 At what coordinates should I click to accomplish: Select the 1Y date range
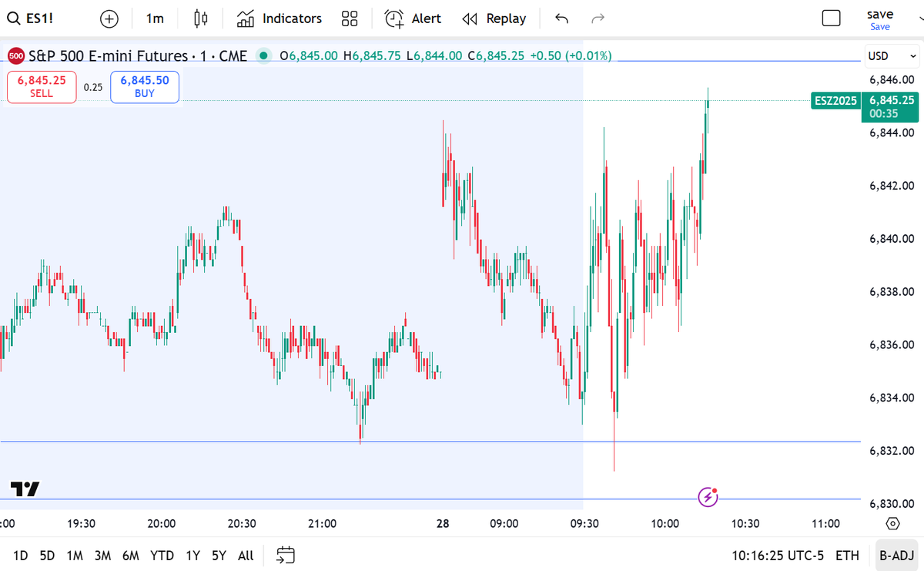click(x=193, y=555)
